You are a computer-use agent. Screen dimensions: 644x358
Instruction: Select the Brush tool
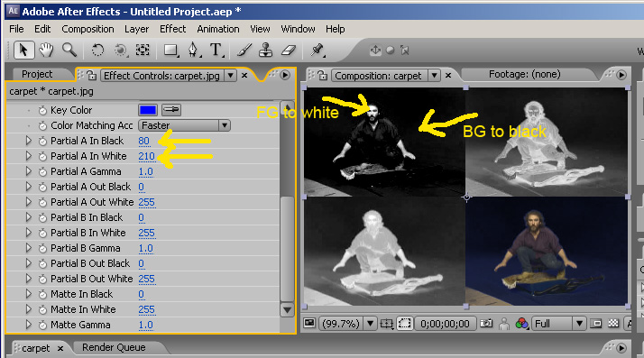click(244, 50)
